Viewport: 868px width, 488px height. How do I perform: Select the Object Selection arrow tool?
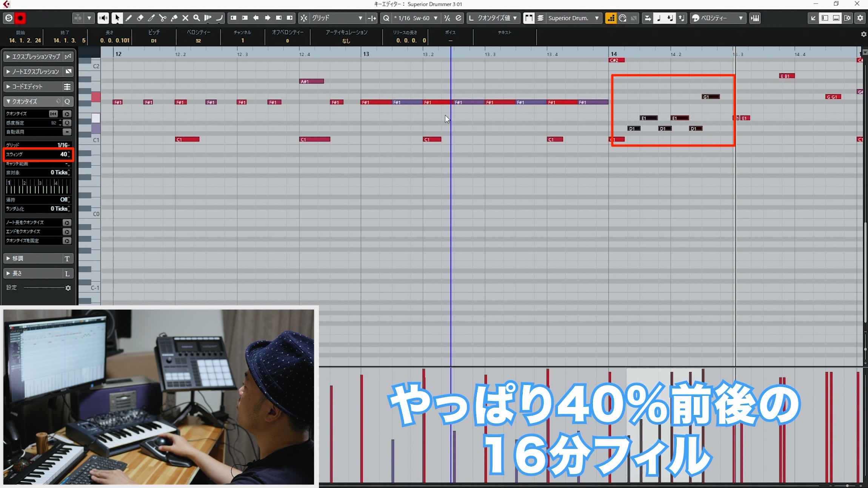point(117,18)
